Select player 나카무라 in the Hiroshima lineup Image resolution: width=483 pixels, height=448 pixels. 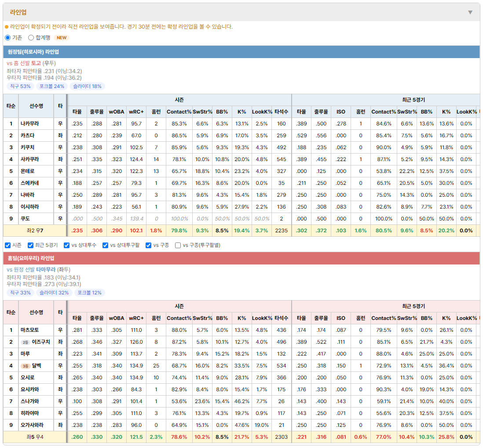pyautogui.click(x=29, y=124)
